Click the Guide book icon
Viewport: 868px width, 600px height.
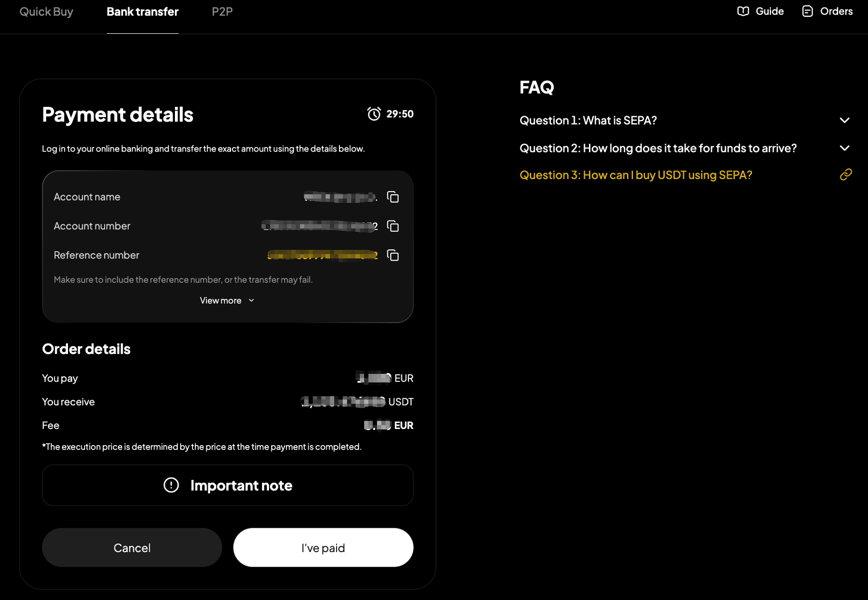pyautogui.click(x=743, y=11)
